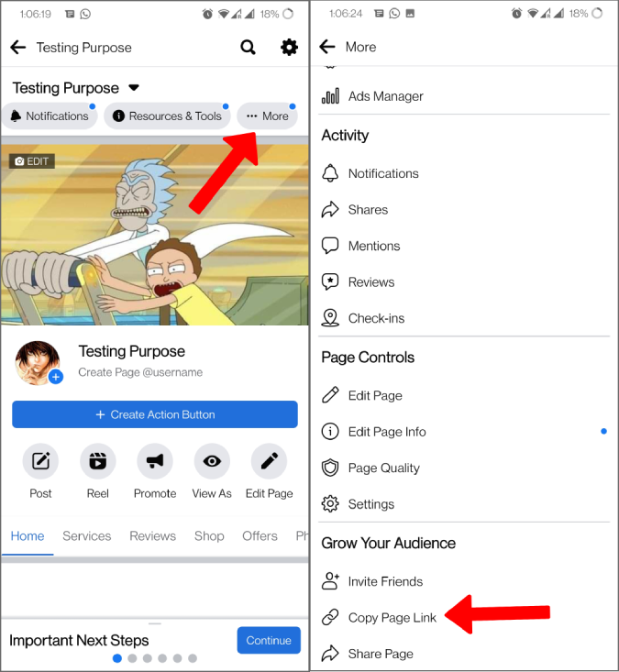This screenshot has width=619, height=672.
Task: Select the Page Quality text label
Action: point(383,468)
